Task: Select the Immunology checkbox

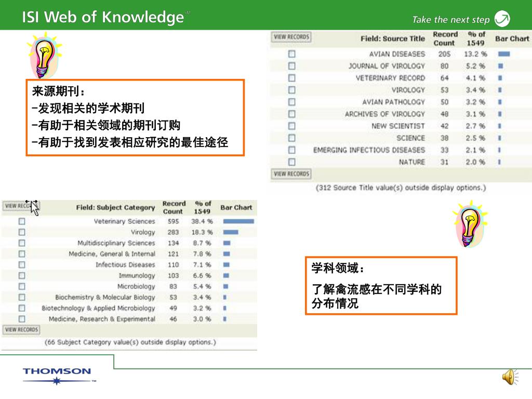Action: point(22,275)
